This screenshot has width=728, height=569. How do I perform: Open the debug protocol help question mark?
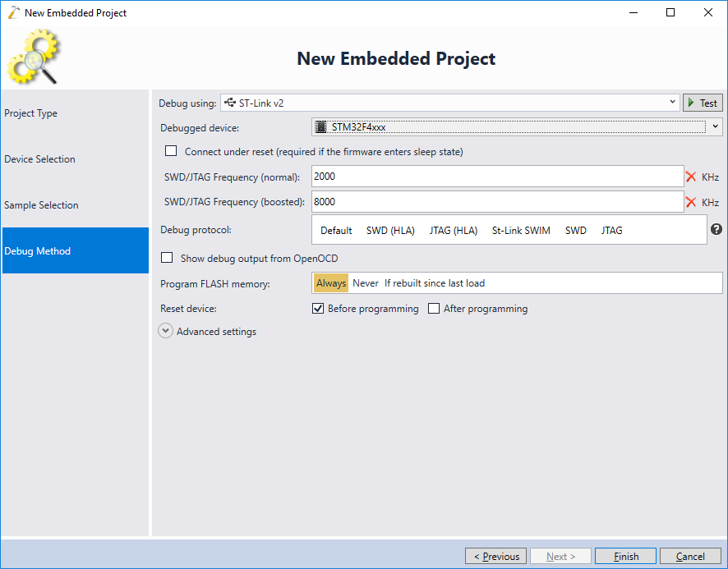[x=716, y=228]
